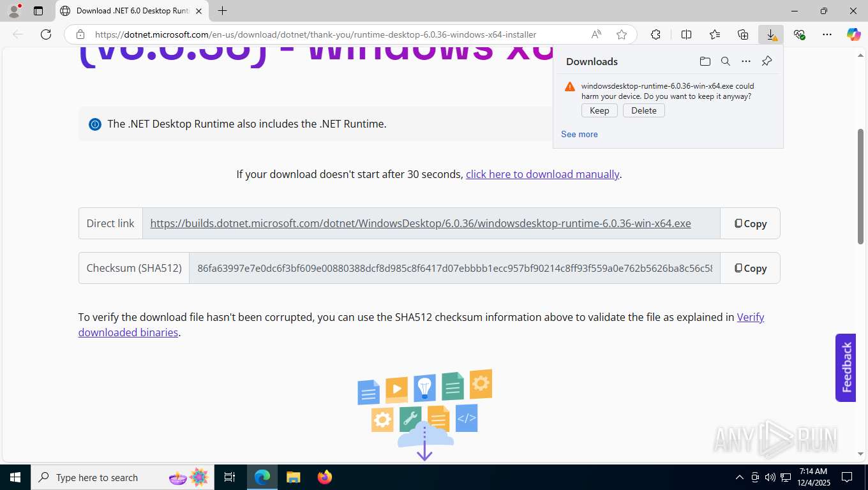Open Task View on taskbar
Image resolution: width=868 pixels, height=490 pixels.
230,477
